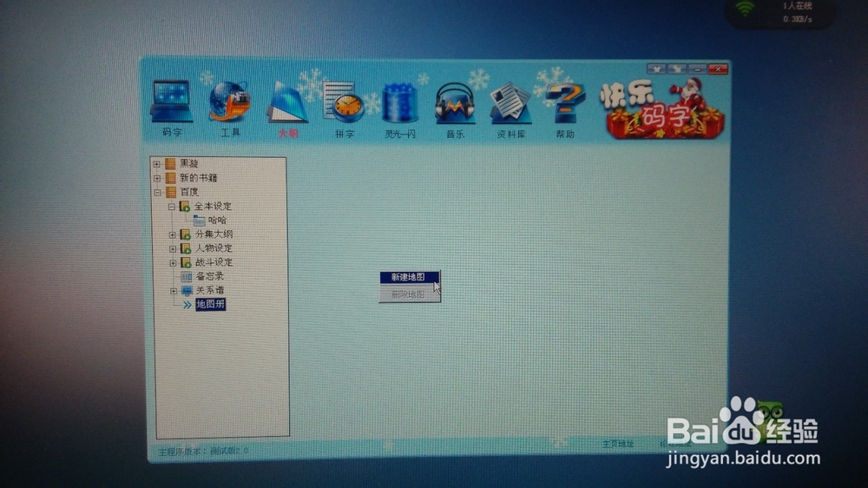Viewport: 868px width, 488px height.
Task: Expand the 分集大纲 node
Action: 172,234
